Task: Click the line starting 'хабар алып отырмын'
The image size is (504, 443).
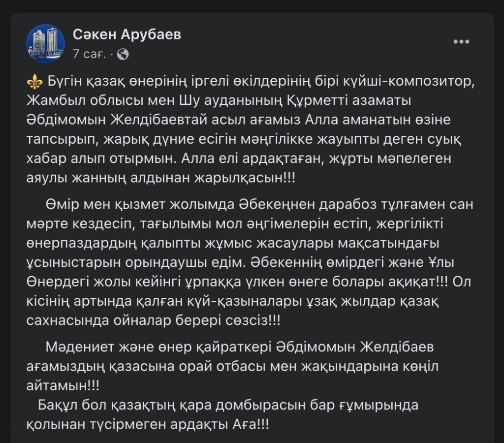Action: click(x=239, y=158)
